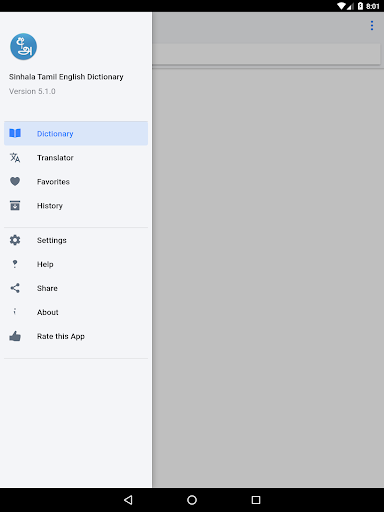Tap the Translator language icon
The height and width of the screenshot is (512, 384).
click(x=15, y=157)
